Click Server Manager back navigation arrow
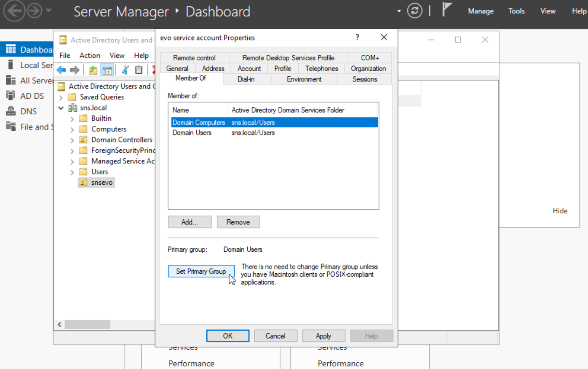Screen dimensions: 588x369 [x=14, y=11]
